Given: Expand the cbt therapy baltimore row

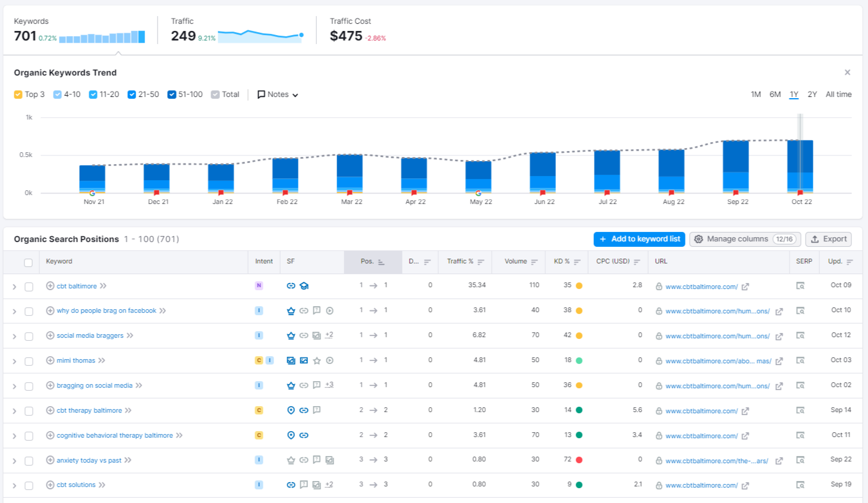Looking at the screenshot, I should [14, 411].
